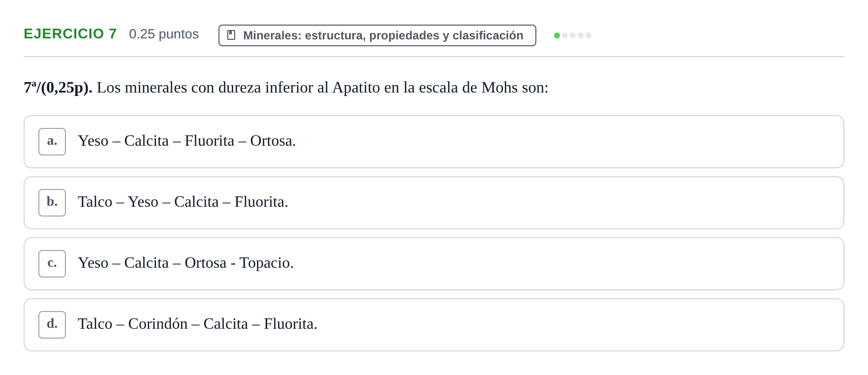Select answer option c letter box
Screen dimensions: 868x375
52,264
